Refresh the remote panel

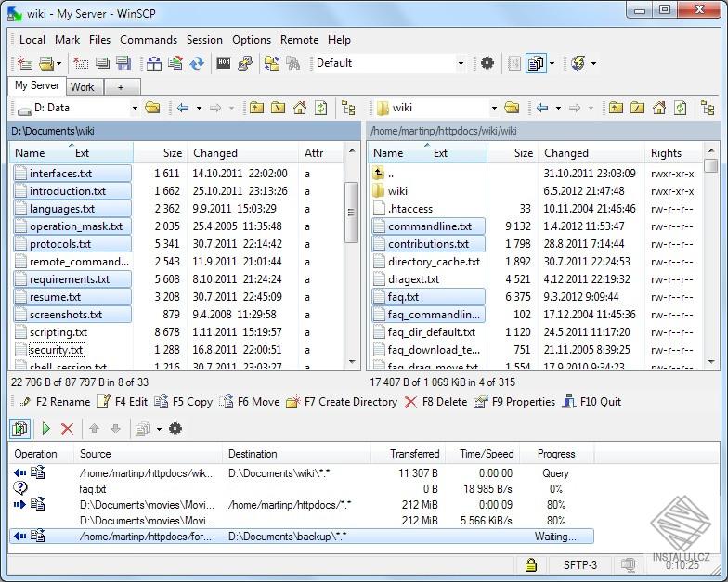[x=680, y=108]
